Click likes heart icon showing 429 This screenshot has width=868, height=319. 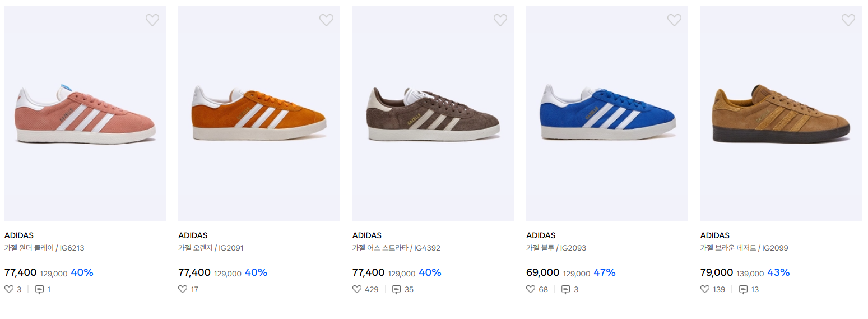tap(357, 289)
